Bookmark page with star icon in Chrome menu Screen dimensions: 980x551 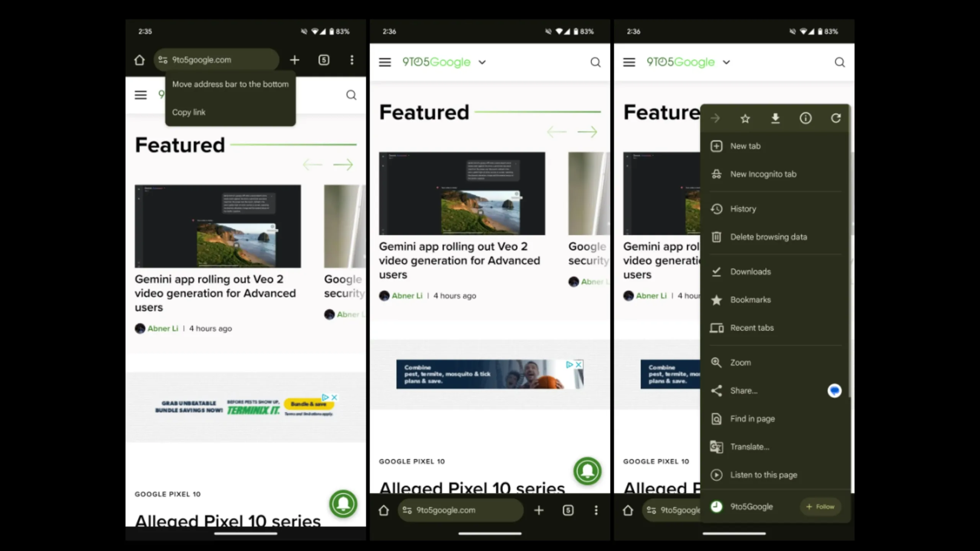pyautogui.click(x=745, y=118)
